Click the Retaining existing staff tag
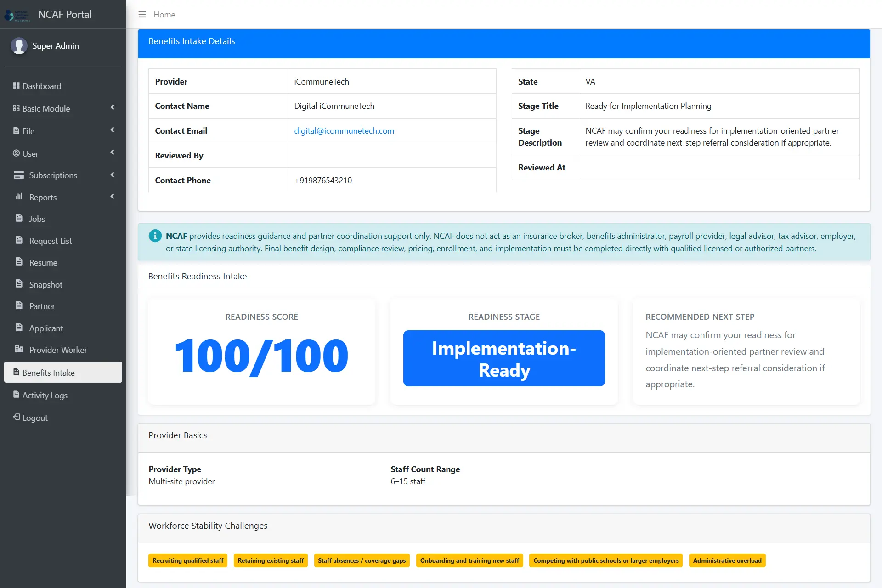882x588 pixels. click(x=271, y=560)
